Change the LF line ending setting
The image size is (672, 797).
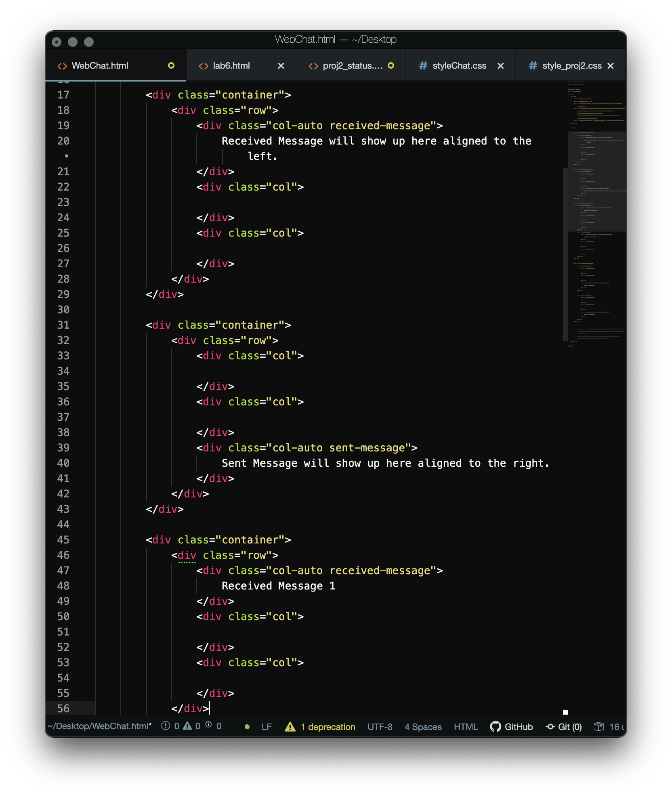[267, 727]
